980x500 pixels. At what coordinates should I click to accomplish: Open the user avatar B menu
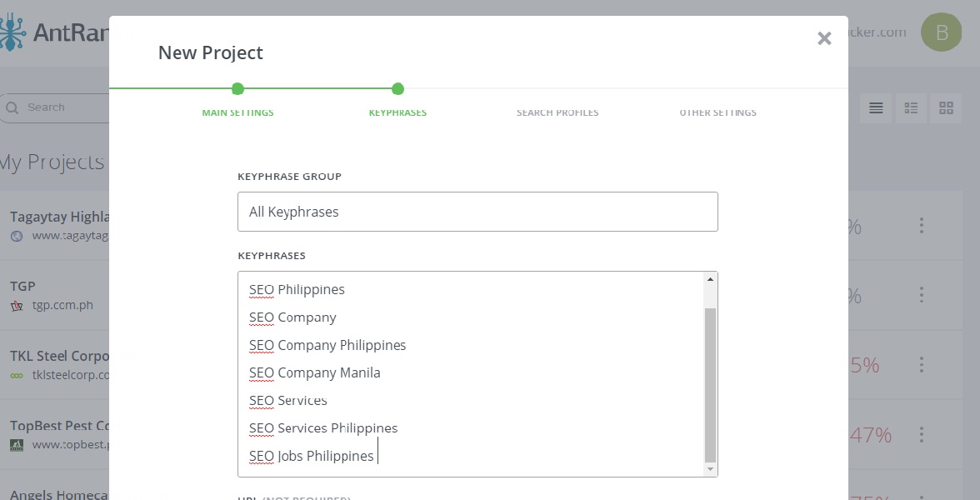(x=941, y=32)
